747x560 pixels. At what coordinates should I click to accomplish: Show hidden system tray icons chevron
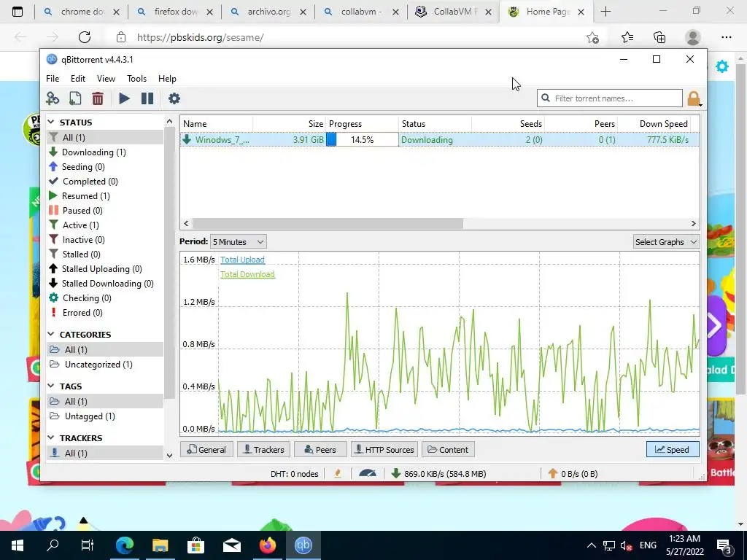click(591, 545)
